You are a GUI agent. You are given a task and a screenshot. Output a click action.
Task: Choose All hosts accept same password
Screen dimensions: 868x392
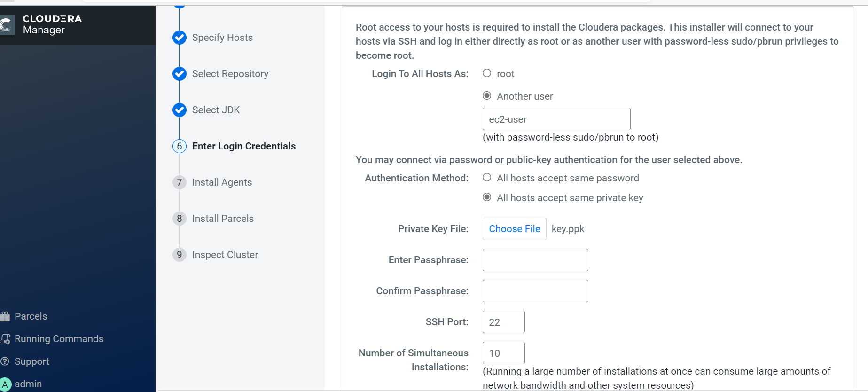click(487, 178)
